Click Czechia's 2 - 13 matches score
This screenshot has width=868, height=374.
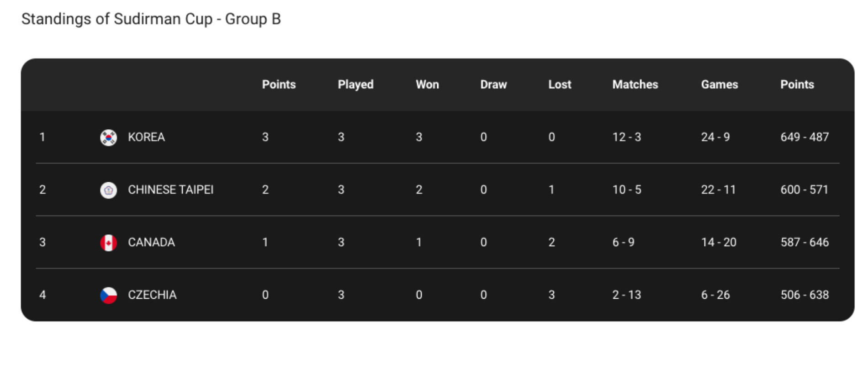point(627,295)
